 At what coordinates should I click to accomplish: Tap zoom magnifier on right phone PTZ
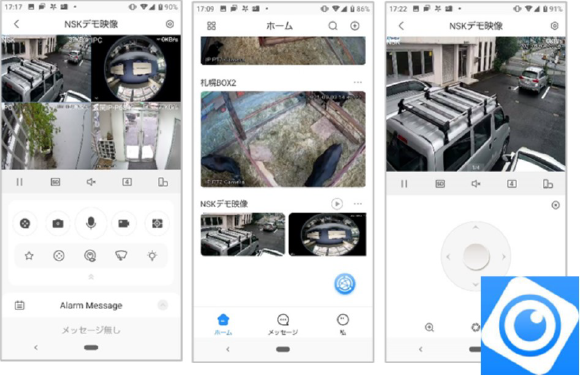[x=429, y=327]
